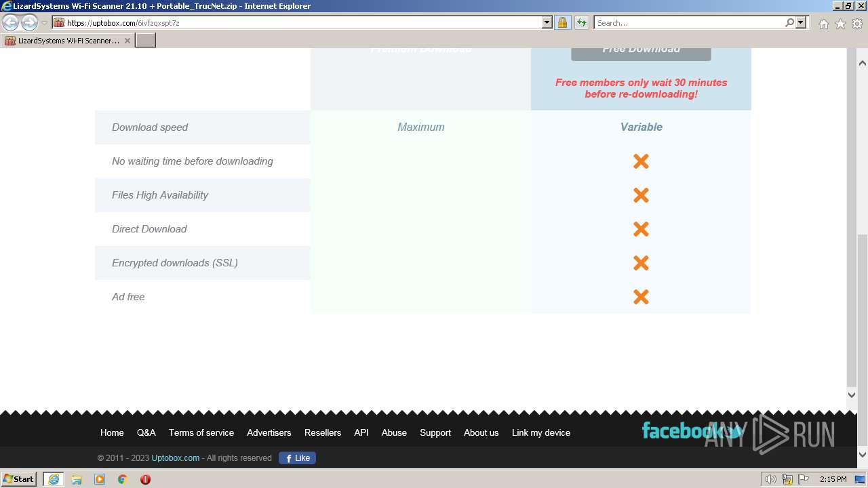Image resolution: width=868 pixels, height=488 pixels.
Task: Click into the Search box
Action: pyautogui.click(x=689, y=22)
